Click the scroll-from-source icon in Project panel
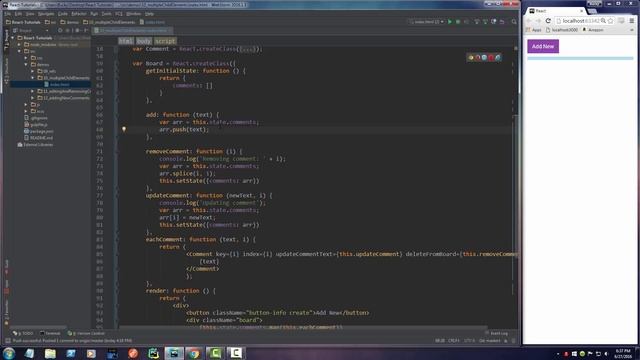The width and height of the screenshot is (640, 360). 60,30
